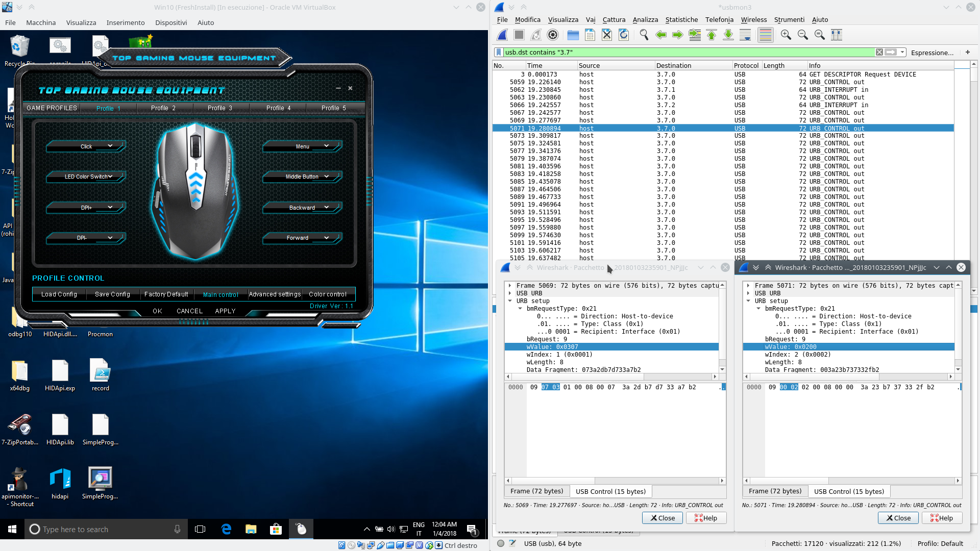980x551 pixels.
Task: Click the Factory Default button
Action: coord(166,294)
